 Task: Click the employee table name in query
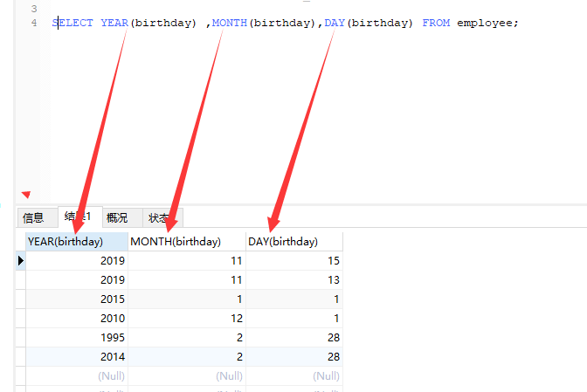point(485,24)
